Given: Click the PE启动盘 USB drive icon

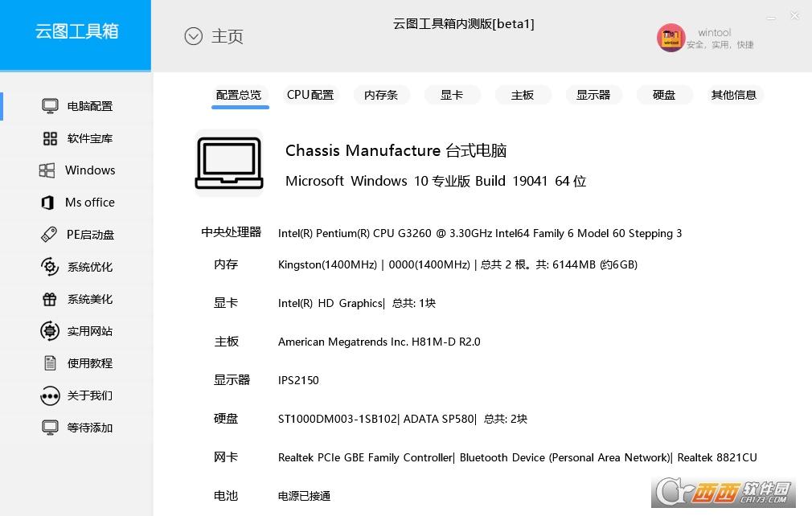Looking at the screenshot, I should click(49, 235).
